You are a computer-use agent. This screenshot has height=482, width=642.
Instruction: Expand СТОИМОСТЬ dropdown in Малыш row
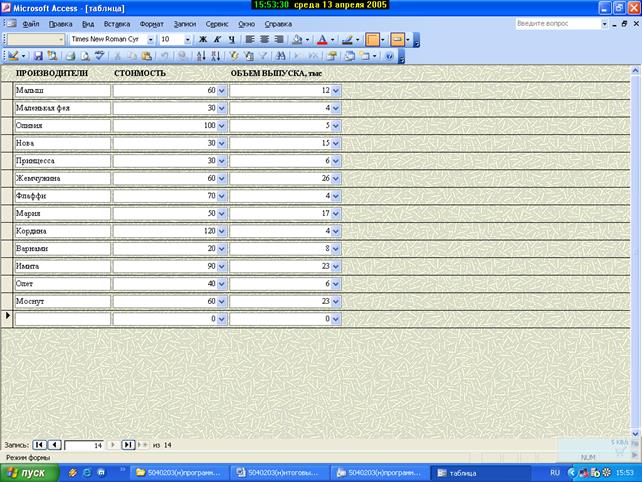click(x=222, y=91)
